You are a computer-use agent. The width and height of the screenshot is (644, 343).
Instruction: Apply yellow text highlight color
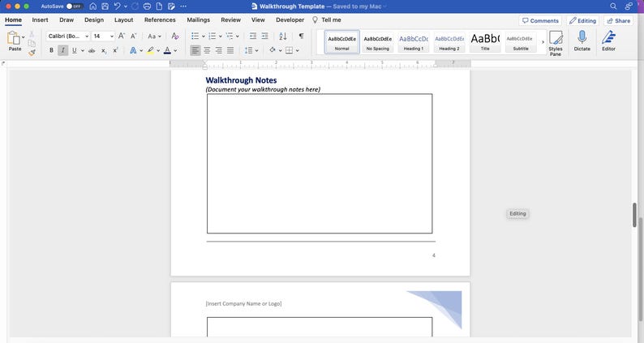[x=150, y=50]
